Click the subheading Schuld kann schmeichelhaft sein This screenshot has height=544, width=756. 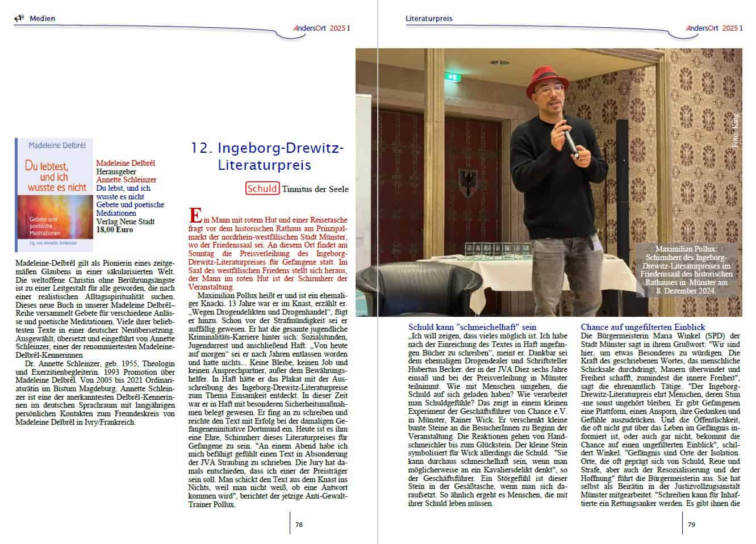click(472, 327)
